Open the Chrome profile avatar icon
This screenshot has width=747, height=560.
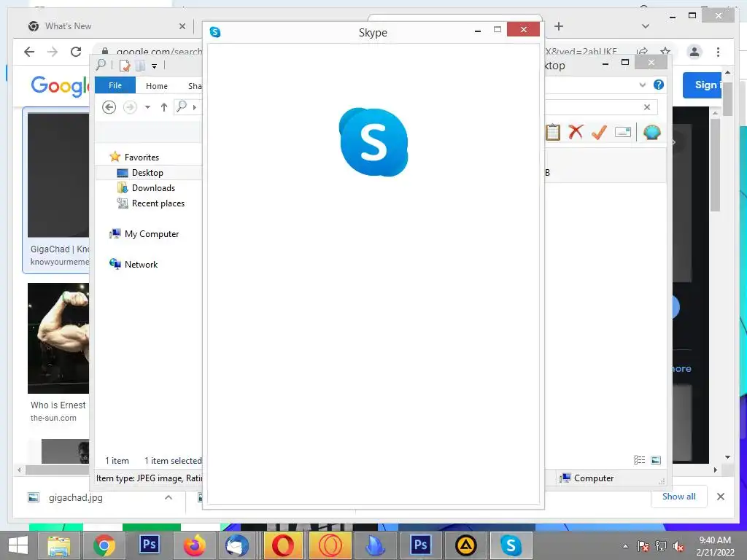coord(694,52)
